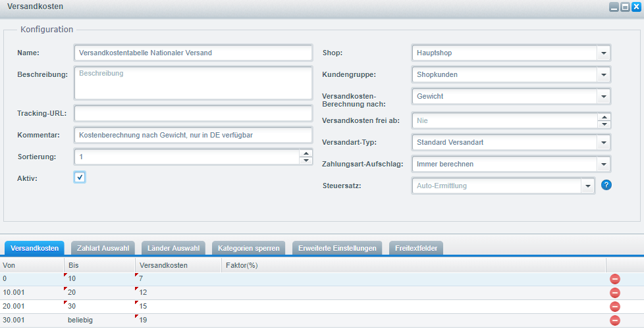Decrease the Versandkosten frei ab value

pos(604,124)
